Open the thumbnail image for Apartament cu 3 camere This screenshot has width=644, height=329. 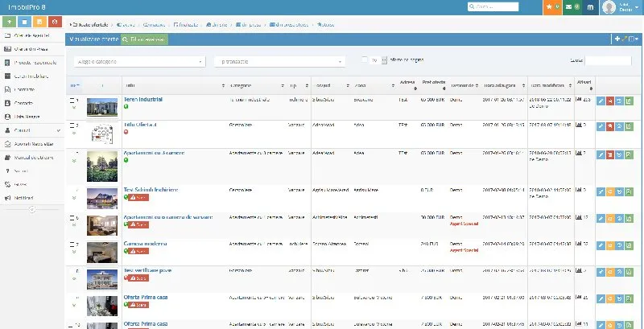tap(102, 167)
